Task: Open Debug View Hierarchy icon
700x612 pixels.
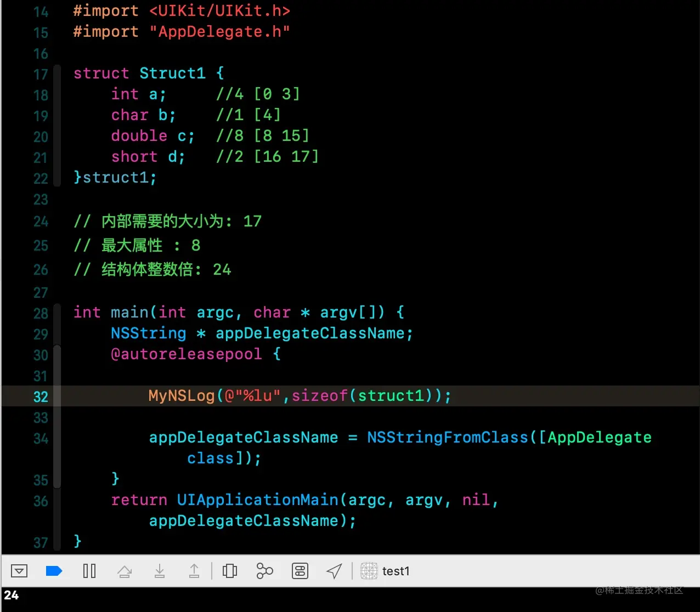Action: [x=230, y=571]
